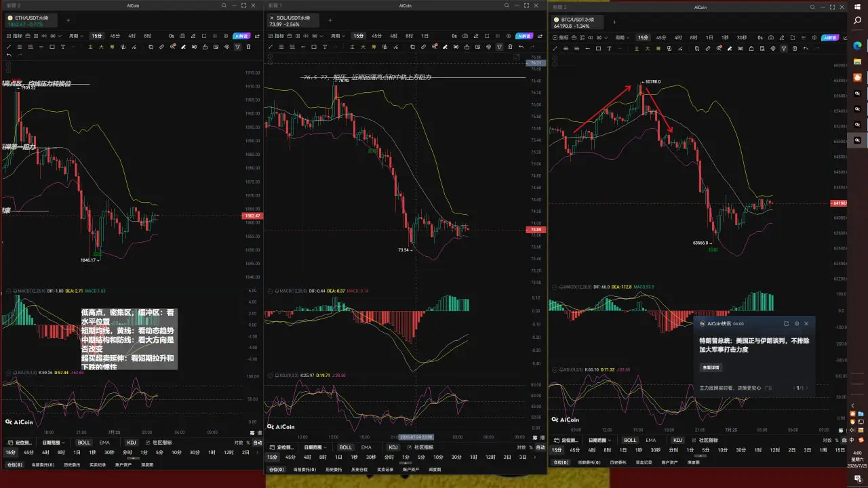Take a screenshot of the SOL chart
The height and width of the screenshot is (488, 868).
(x=465, y=36)
